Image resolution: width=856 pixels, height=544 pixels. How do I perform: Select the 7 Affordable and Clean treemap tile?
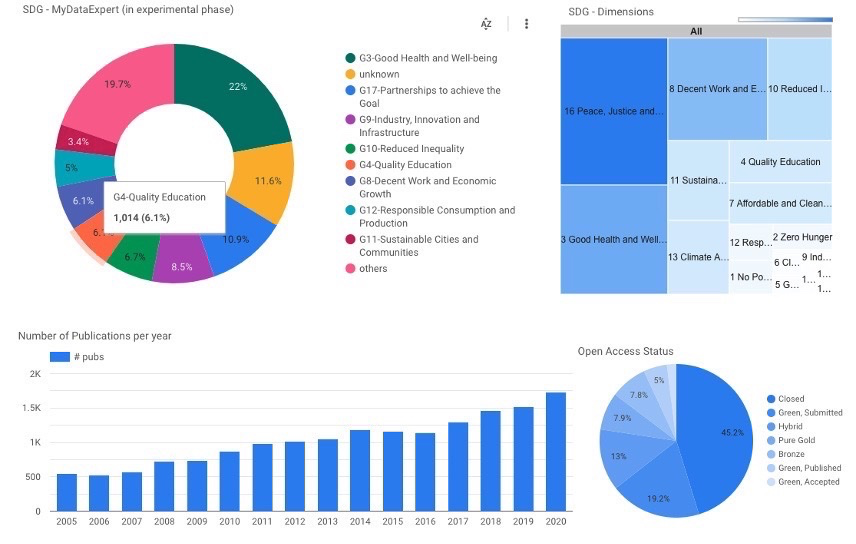click(780, 203)
